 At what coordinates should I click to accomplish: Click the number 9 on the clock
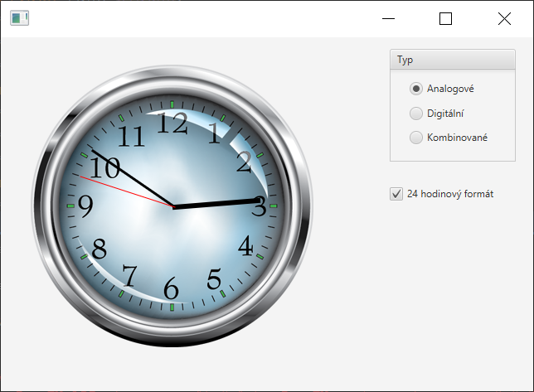coord(85,206)
